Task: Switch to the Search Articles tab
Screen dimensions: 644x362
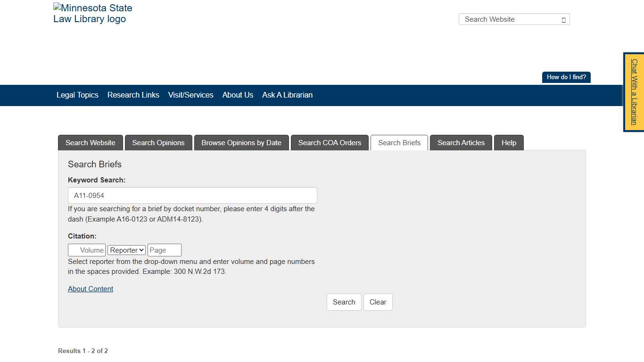Action: [x=461, y=143]
